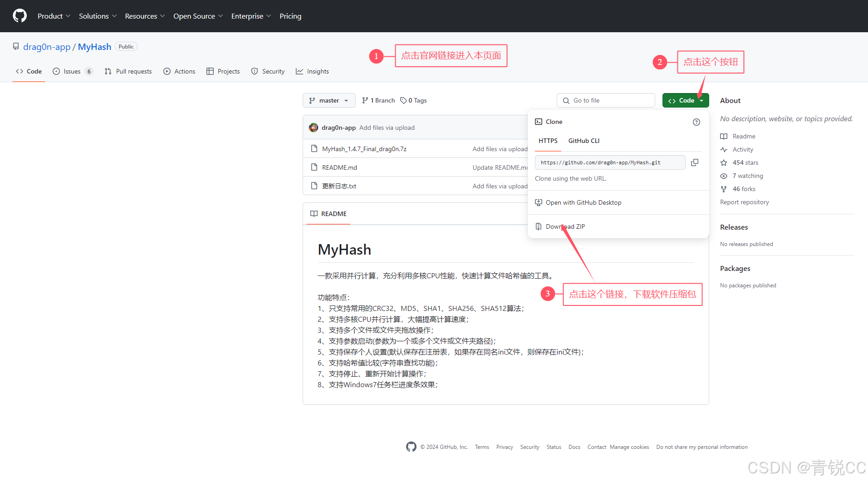Expand the Resources menu
Screen dimensions: 868x482
[x=145, y=16]
